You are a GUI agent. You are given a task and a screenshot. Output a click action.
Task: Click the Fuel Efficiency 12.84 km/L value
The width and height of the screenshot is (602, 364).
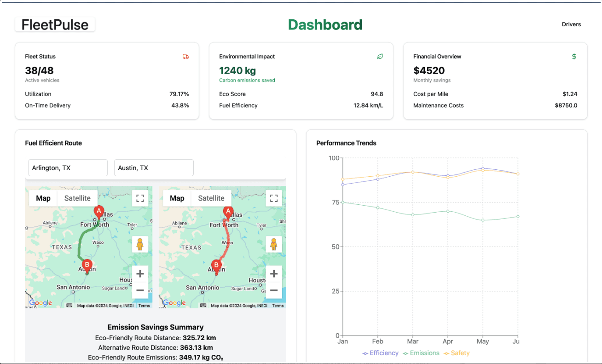(x=368, y=105)
